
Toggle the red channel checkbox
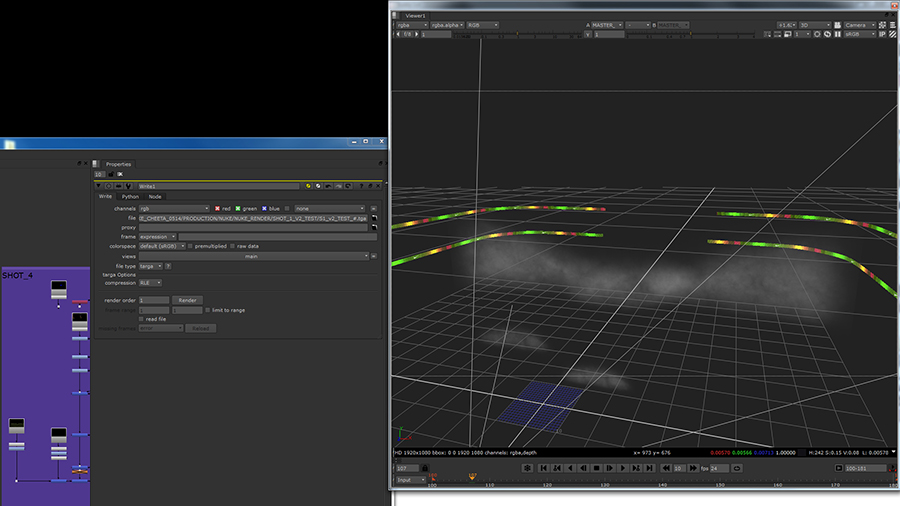217,208
